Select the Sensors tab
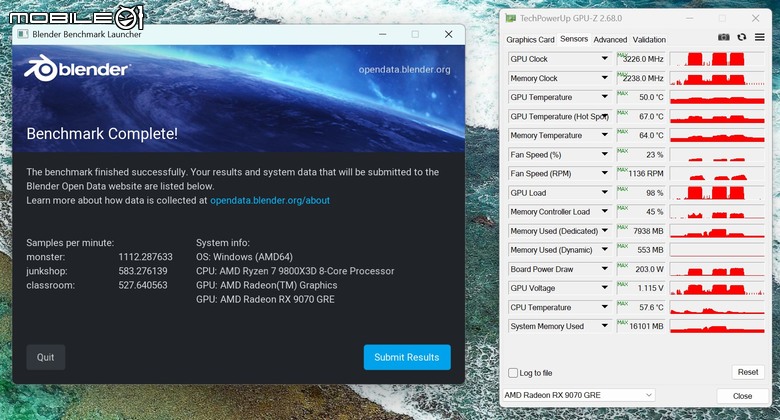Screen dimensions: 780x420 point(574,39)
